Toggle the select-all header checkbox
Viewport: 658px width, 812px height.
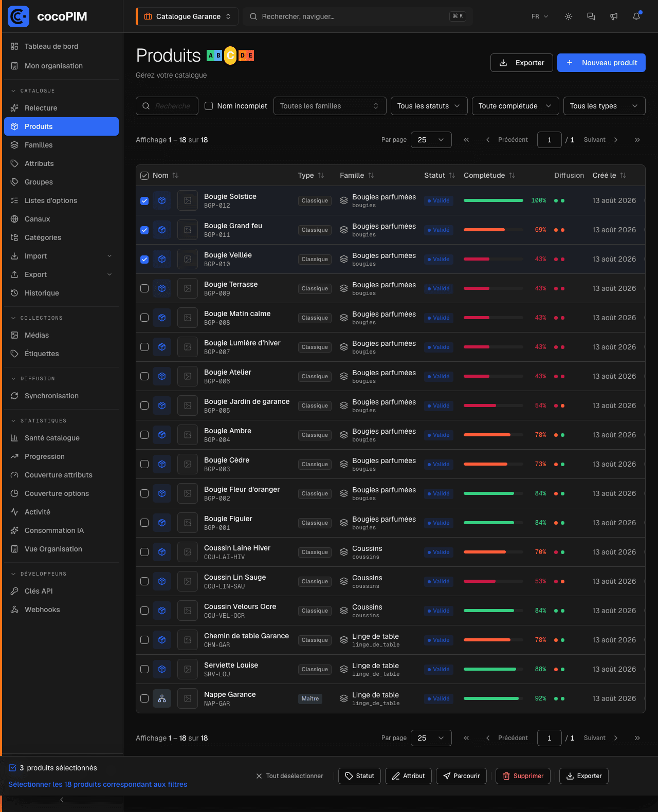click(144, 175)
